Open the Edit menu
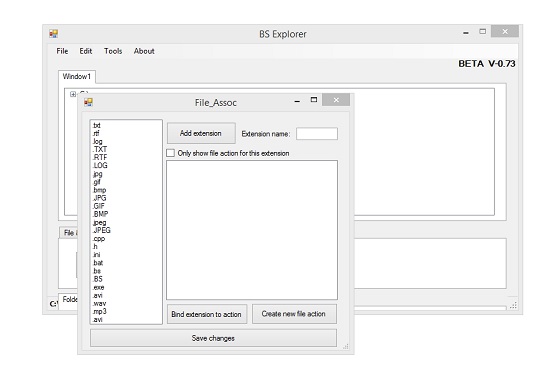 tap(86, 51)
